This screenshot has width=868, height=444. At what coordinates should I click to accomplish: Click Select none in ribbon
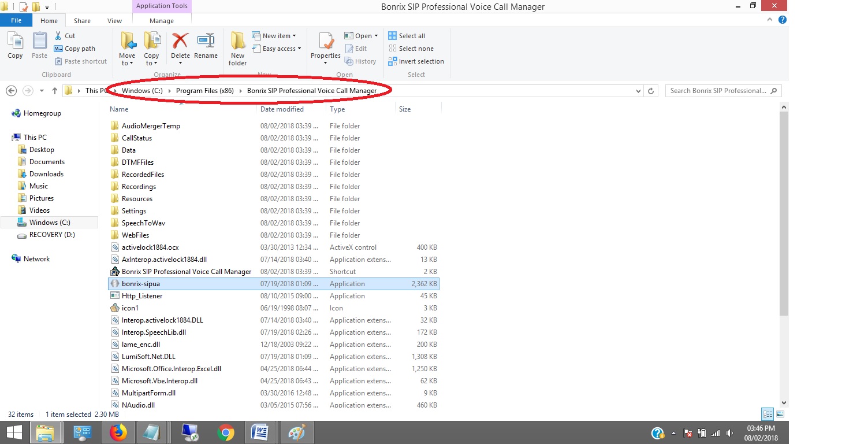coord(411,49)
